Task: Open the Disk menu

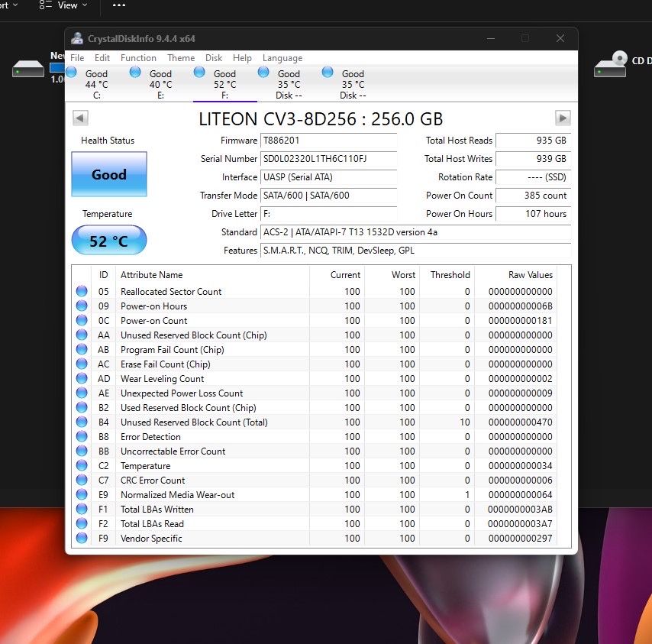Action: click(214, 58)
